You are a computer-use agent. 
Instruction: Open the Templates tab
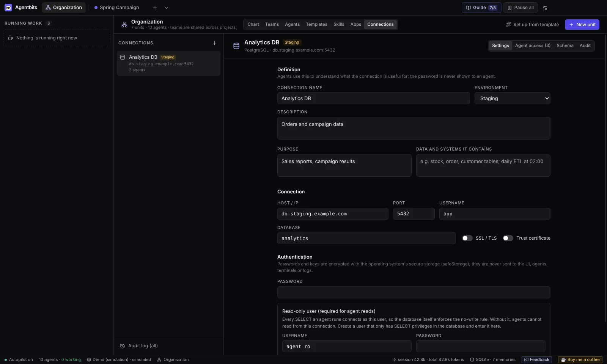point(316,24)
